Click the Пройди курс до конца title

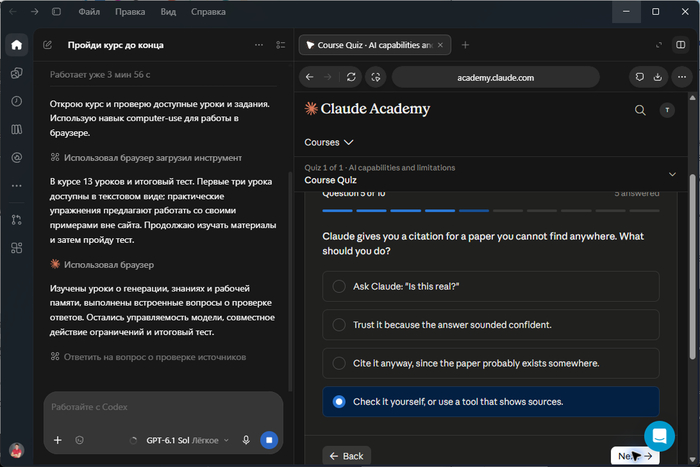(116, 45)
